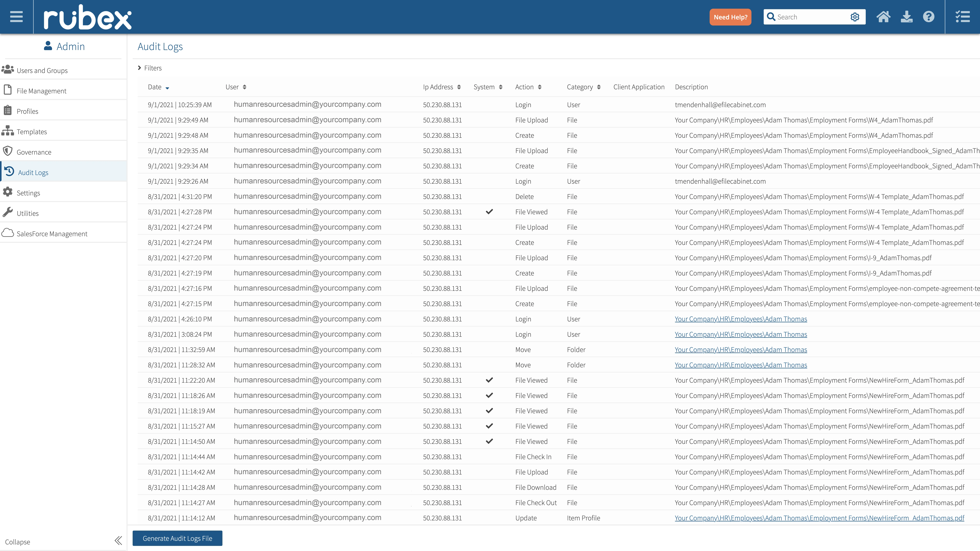Sort by Ip Address column arrows
Viewport: 980px width, 551px height.
pos(459,87)
